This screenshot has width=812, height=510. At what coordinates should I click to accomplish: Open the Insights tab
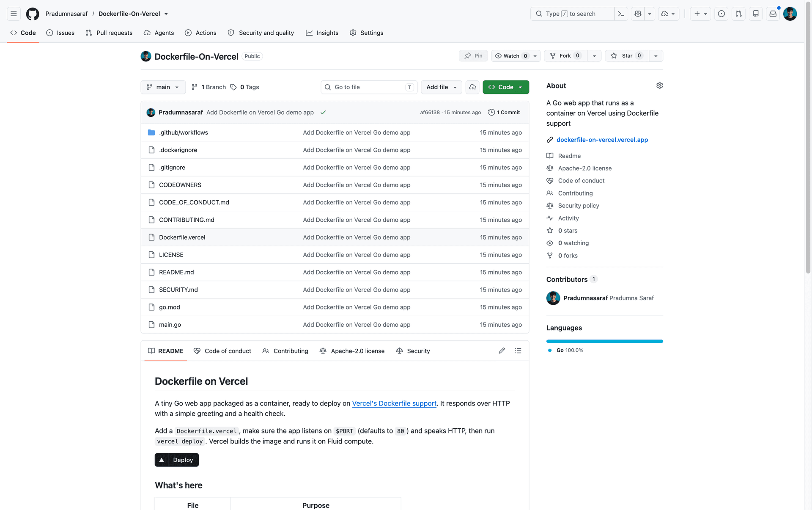[x=322, y=33]
